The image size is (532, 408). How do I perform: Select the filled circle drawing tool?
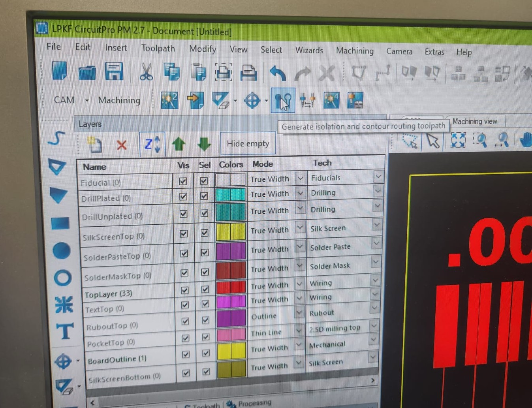pyautogui.click(x=61, y=251)
